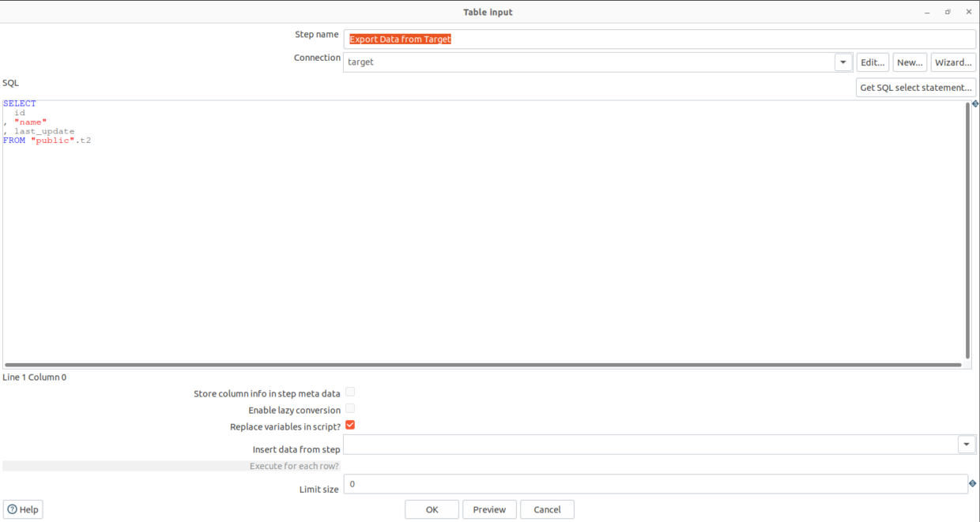
Task: Disable Replace variables in script
Action: click(350, 425)
